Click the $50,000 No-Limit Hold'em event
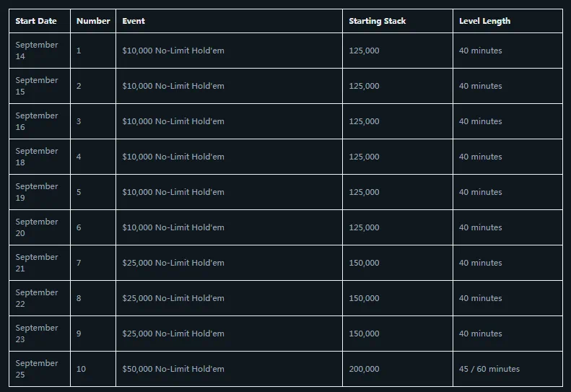The height and width of the screenshot is (392, 571). [x=173, y=369]
